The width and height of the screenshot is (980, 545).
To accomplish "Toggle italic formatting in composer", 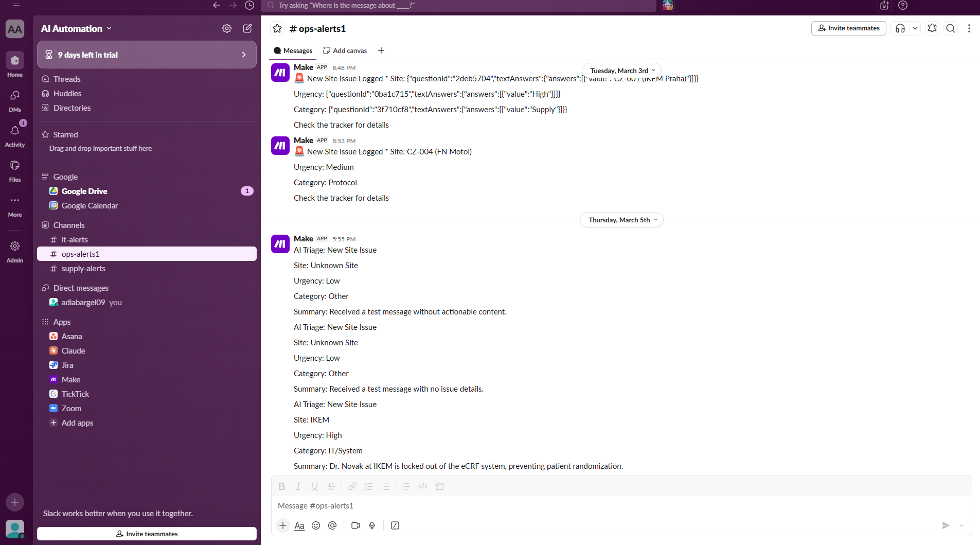I will click(x=298, y=486).
